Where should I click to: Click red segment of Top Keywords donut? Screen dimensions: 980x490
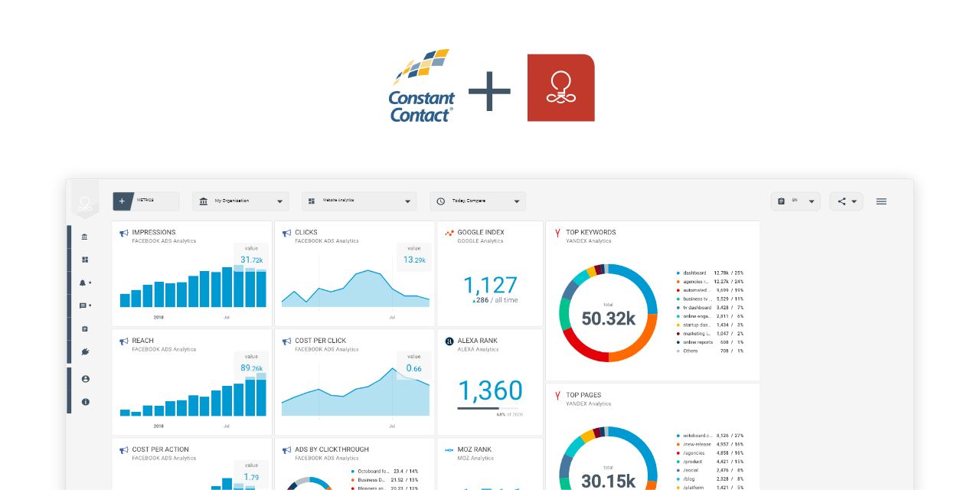click(582, 348)
